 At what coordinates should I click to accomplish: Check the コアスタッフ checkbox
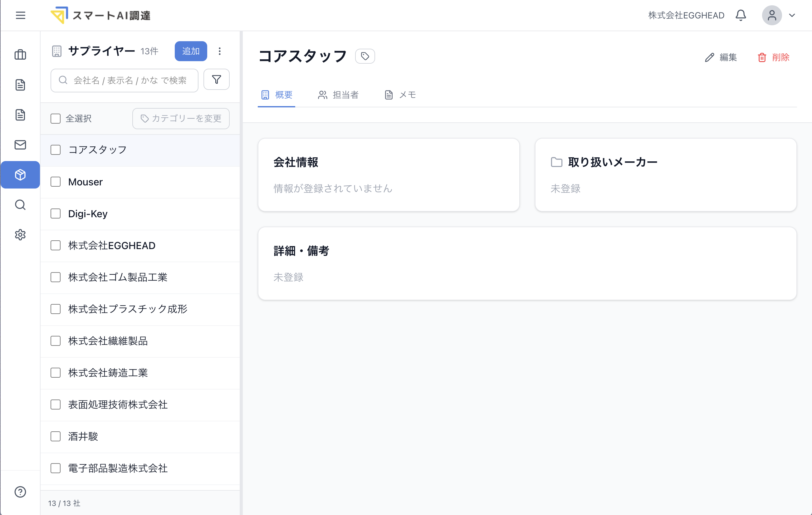tap(55, 150)
